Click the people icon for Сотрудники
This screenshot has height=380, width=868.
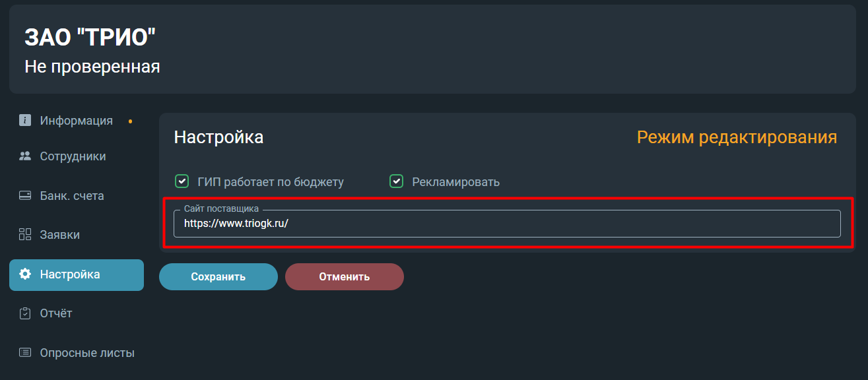coord(25,156)
